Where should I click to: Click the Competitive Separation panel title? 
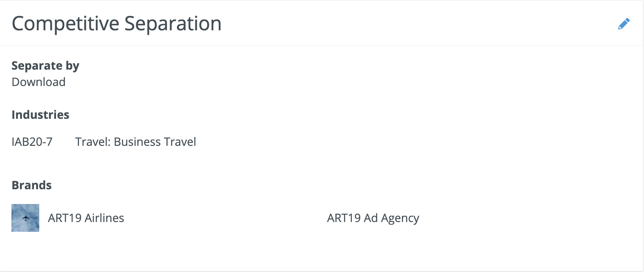(117, 24)
